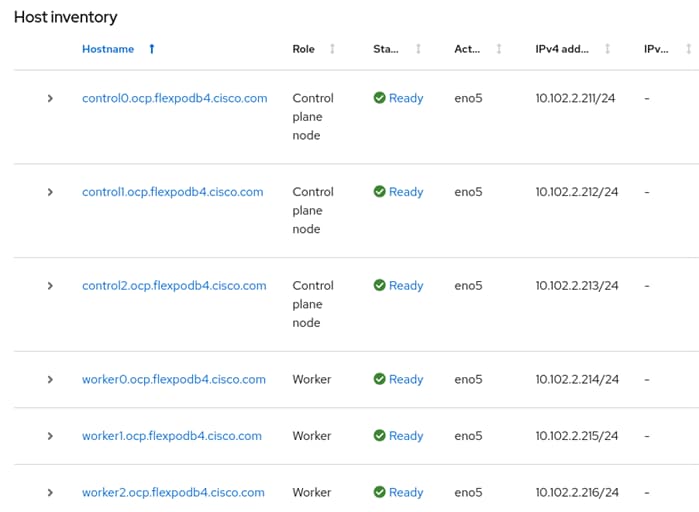Click green check icon in control1 row
The image size is (699, 512).
[379, 192]
